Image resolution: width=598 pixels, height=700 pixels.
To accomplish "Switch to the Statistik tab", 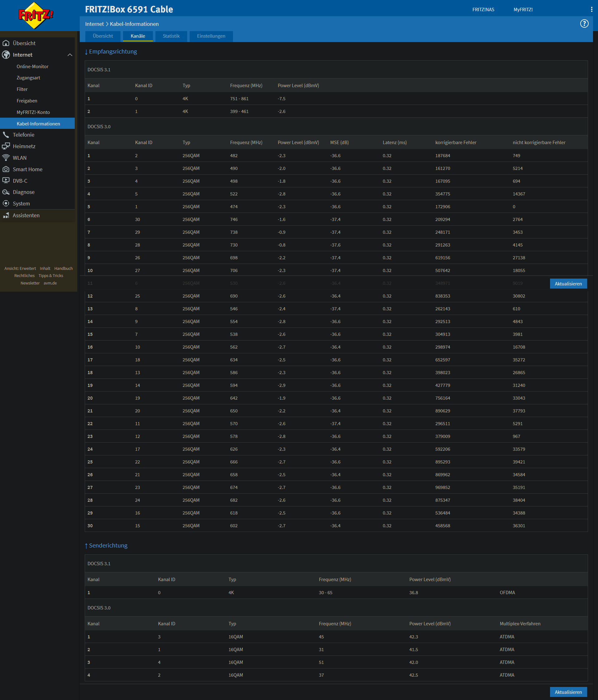I will click(171, 36).
